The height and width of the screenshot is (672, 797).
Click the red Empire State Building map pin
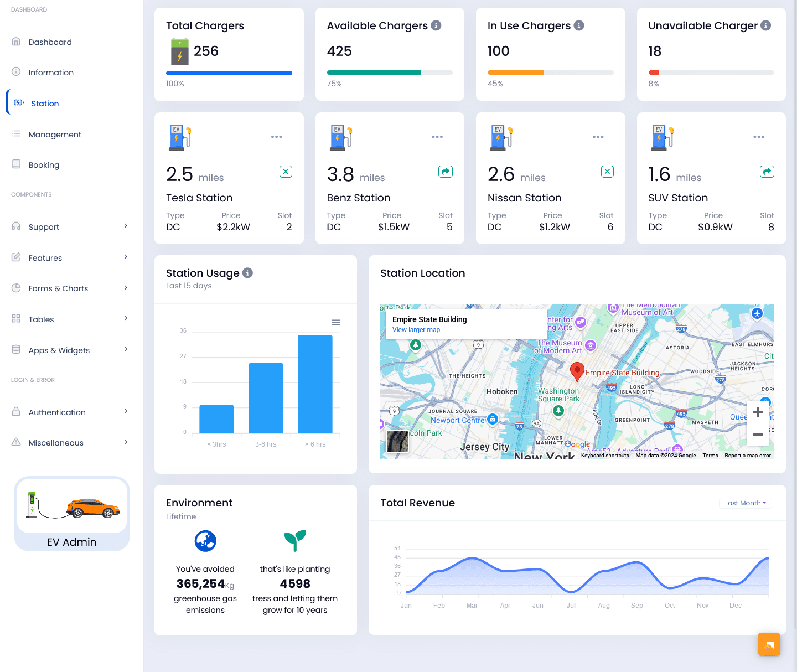pos(577,372)
